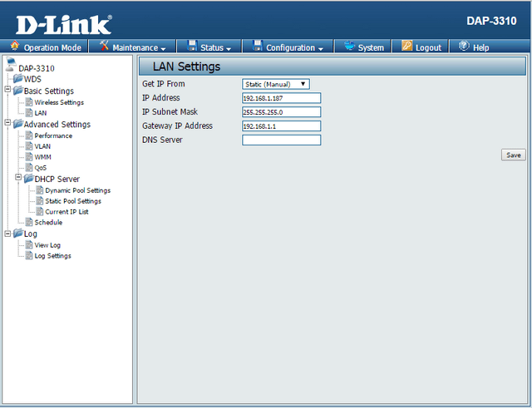Image resolution: width=532 pixels, height=408 pixels.
Task: Click the Save button
Action: point(514,155)
